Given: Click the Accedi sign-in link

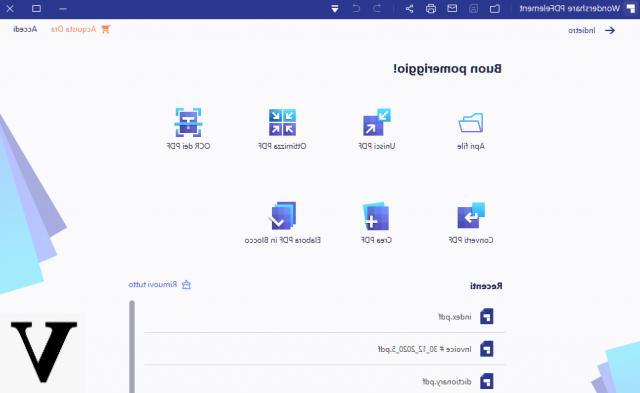Looking at the screenshot, I should (x=25, y=29).
